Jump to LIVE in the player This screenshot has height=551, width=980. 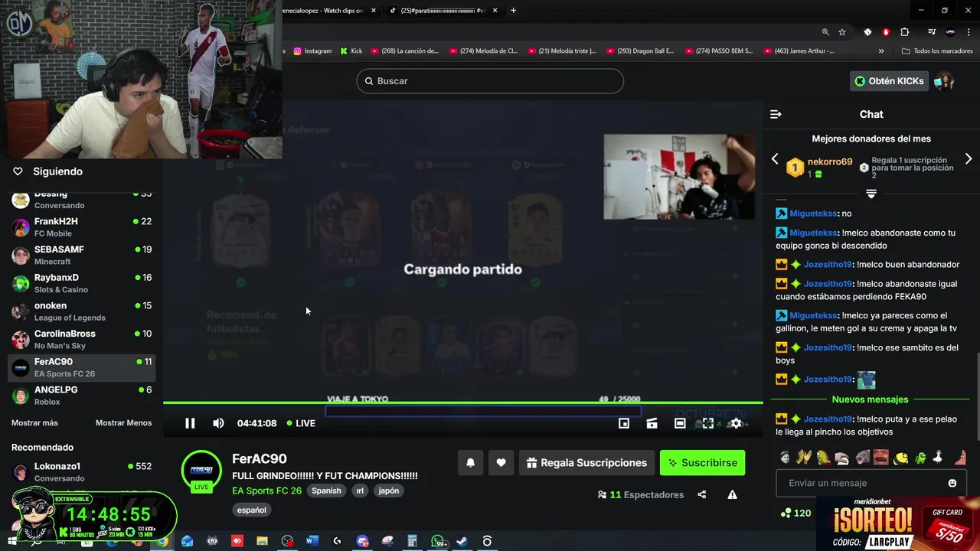pos(301,423)
